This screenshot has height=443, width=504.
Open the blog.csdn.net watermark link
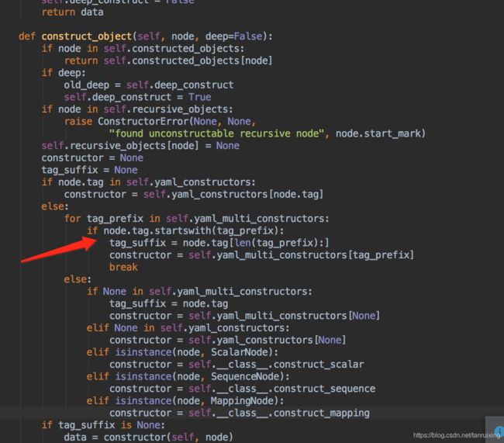point(456,435)
